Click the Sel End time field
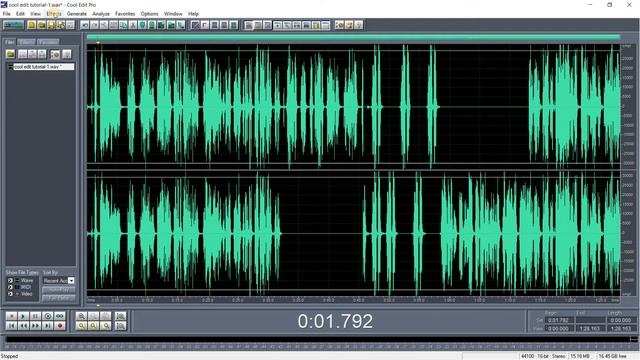 (590, 320)
